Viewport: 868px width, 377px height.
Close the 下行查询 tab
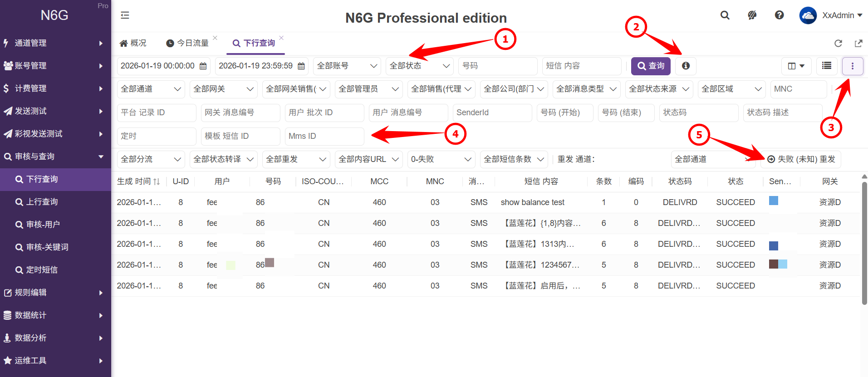[281, 38]
